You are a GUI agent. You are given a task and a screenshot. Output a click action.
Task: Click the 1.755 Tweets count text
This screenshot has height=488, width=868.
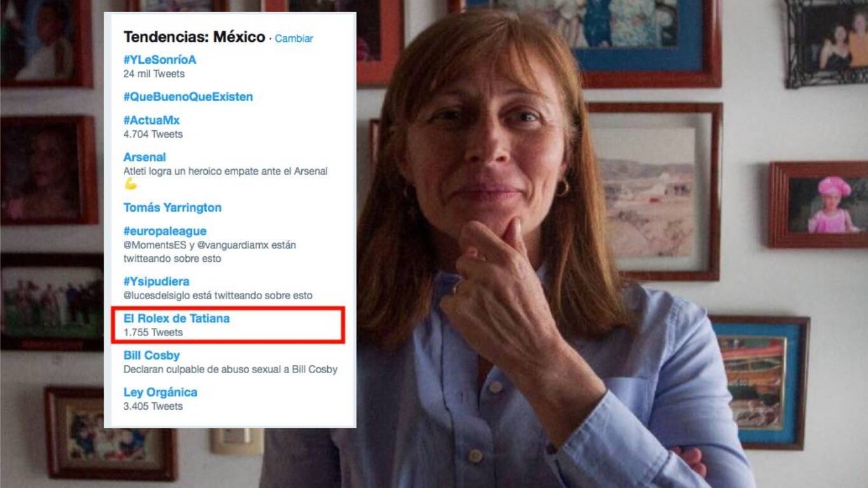click(153, 332)
